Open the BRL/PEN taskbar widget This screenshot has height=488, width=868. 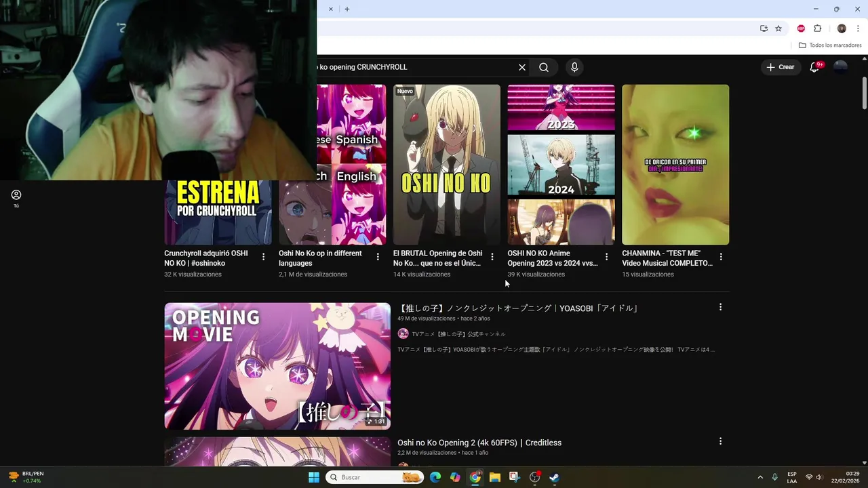pos(26,477)
